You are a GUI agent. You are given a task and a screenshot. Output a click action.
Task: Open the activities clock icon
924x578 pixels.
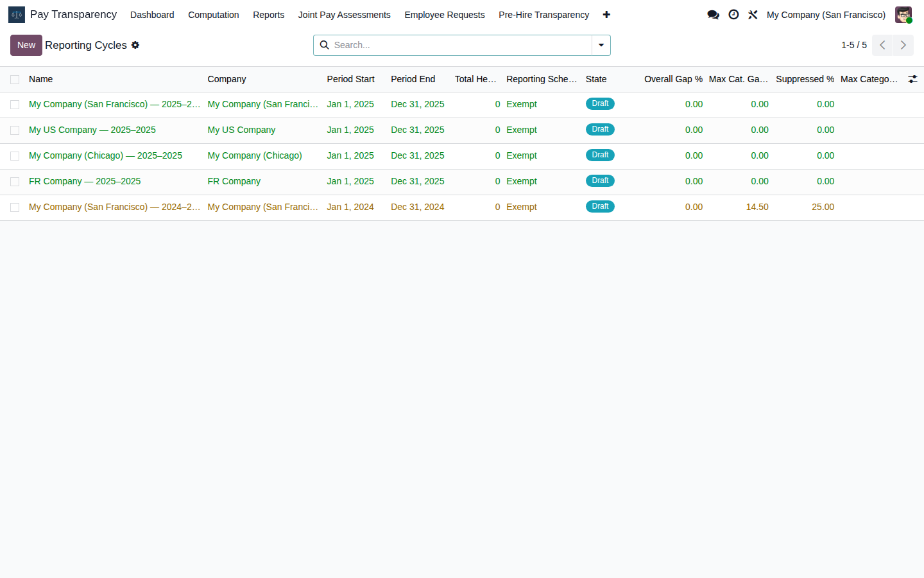click(x=733, y=15)
